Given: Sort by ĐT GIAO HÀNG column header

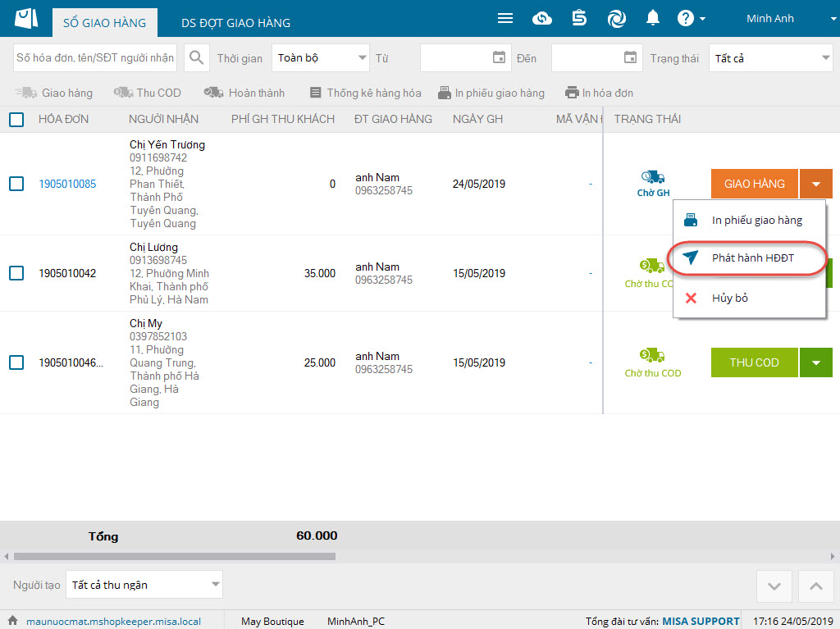Looking at the screenshot, I should tap(393, 119).
